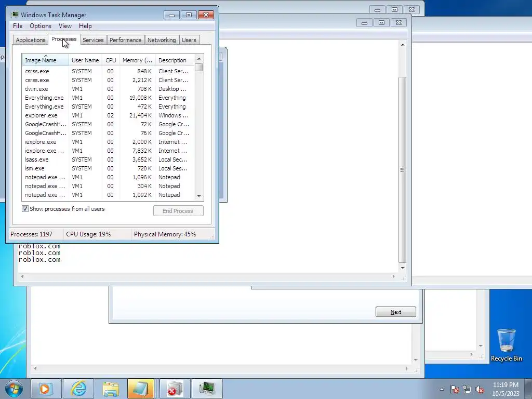
Task: Click the End Process button
Action: (x=178, y=211)
